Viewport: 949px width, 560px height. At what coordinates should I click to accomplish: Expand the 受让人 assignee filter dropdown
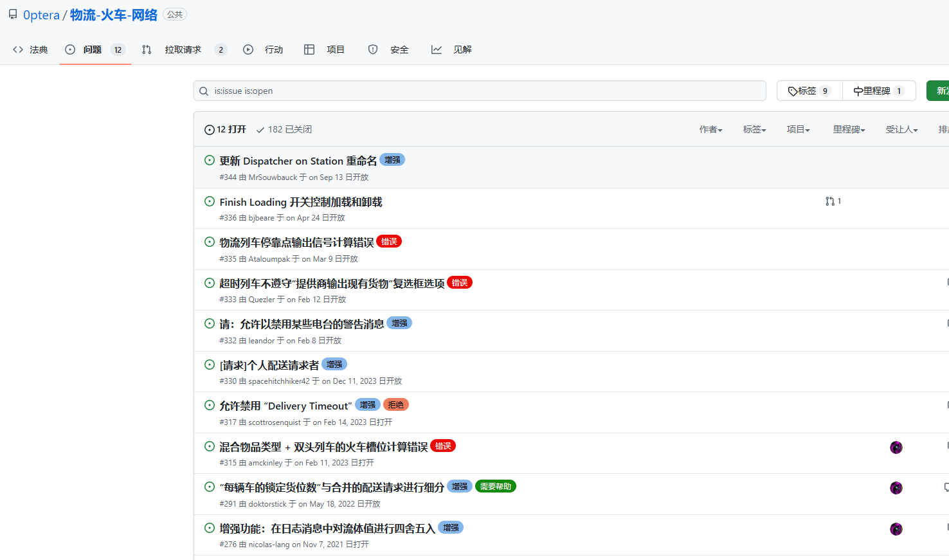(901, 129)
